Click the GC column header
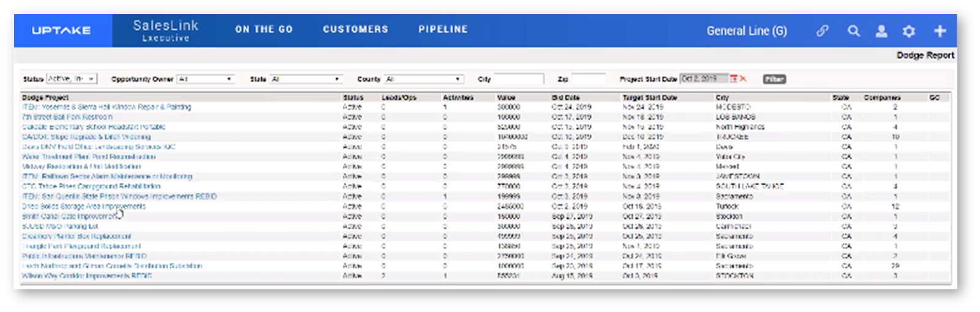The image size is (980, 312). 934,97
